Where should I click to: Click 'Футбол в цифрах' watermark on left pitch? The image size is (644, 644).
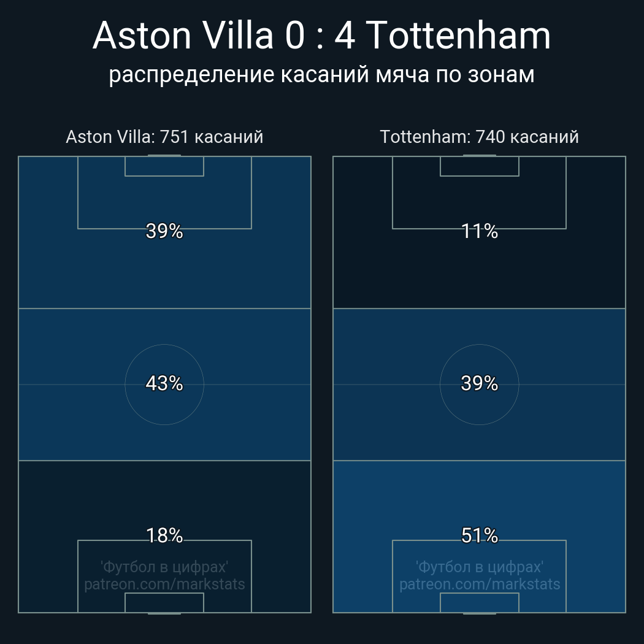[x=164, y=566]
